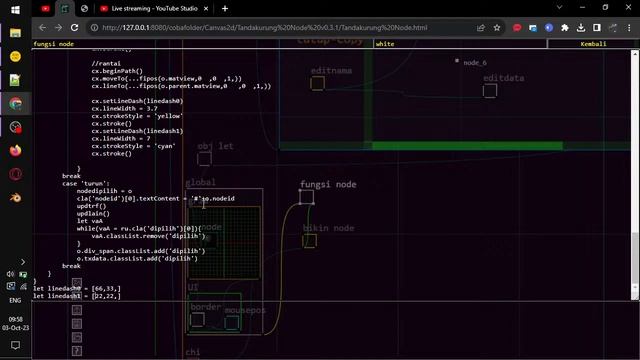This screenshot has height=360, width=640.
Task: Switch to Live streaming YouTube Studio tab
Action: click(x=154, y=9)
